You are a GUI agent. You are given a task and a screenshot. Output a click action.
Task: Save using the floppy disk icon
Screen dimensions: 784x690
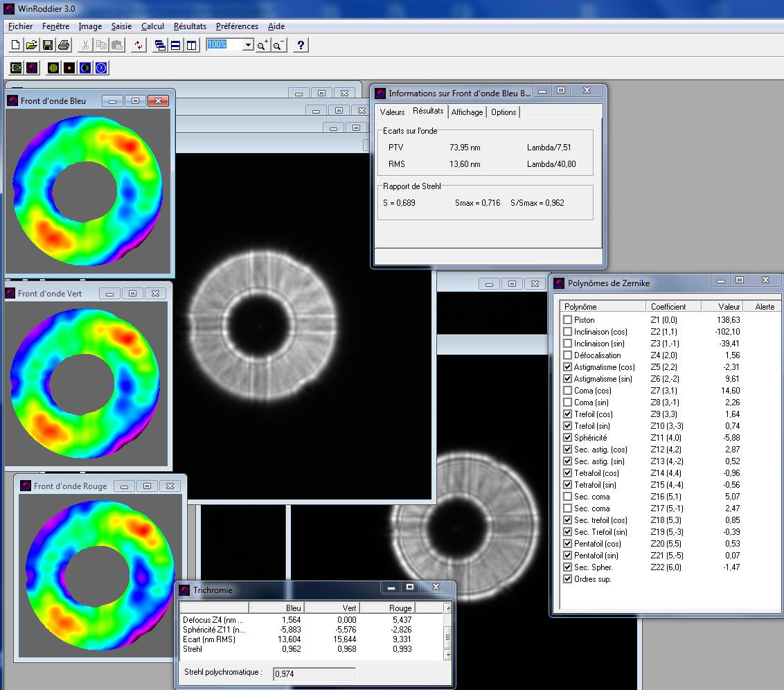tap(48, 45)
